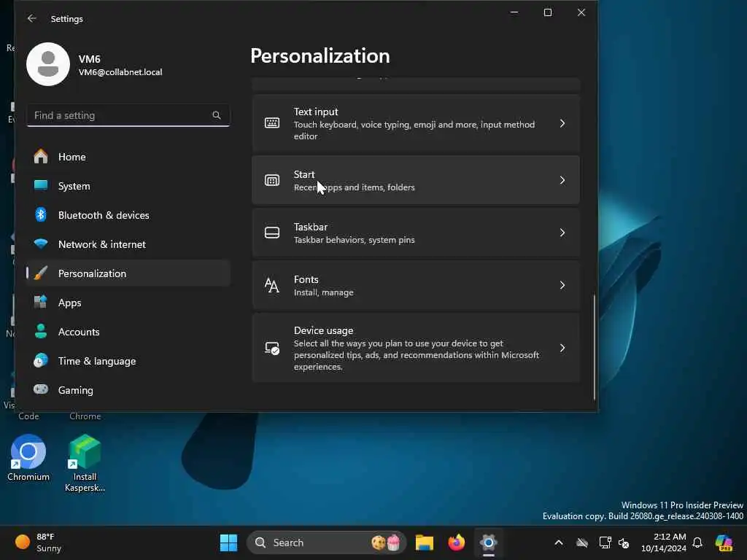Click the Personalization page vertical scrollbar
The width and height of the screenshot is (747, 560).
[x=594, y=348]
